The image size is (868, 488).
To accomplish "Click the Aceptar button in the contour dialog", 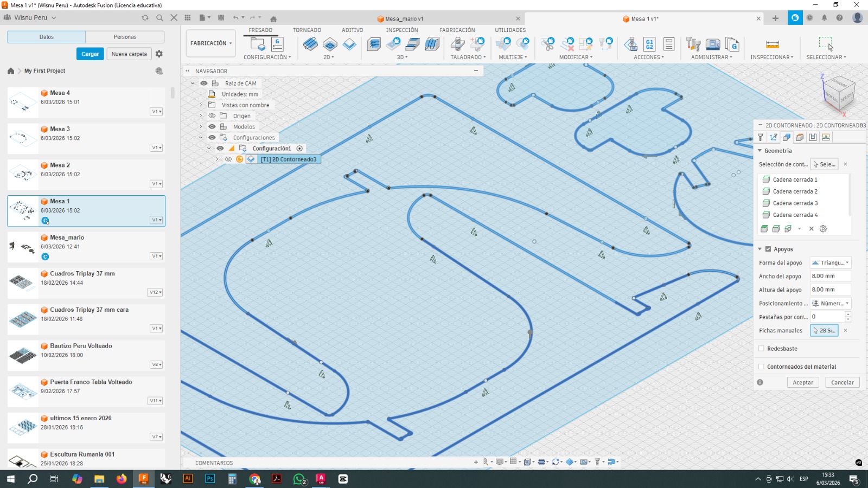I will pos(803,382).
